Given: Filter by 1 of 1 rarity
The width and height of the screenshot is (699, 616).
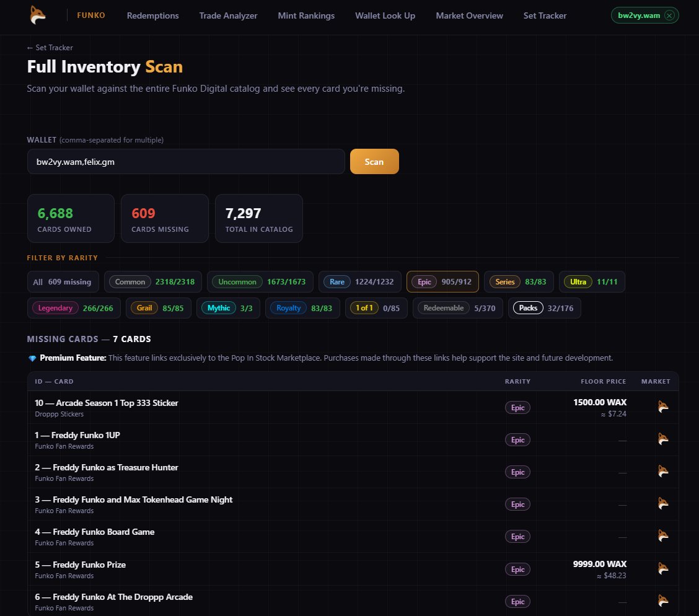Looking at the screenshot, I should tap(376, 308).
